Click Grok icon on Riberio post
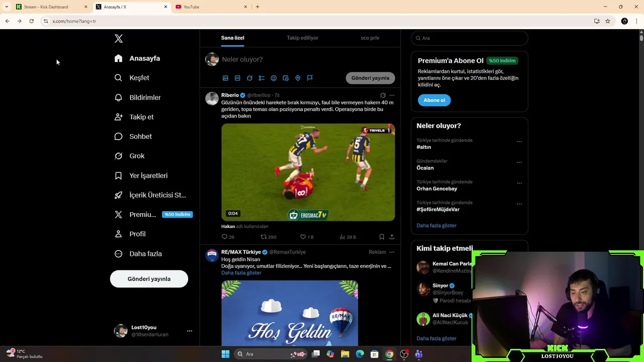 click(x=383, y=95)
